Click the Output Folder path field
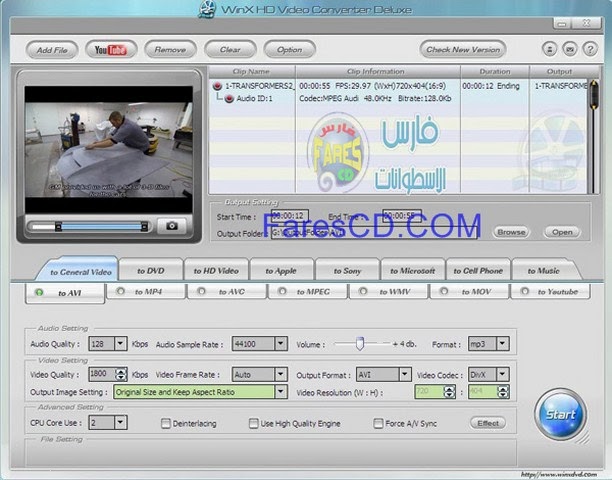 pos(374,233)
